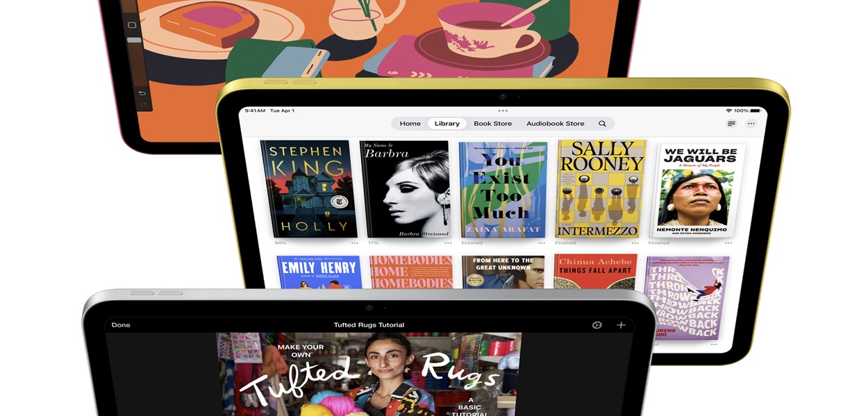The width and height of the screenshot is (868, 416).
Task: Open the Throwback book cover
Action: point(687,298)
